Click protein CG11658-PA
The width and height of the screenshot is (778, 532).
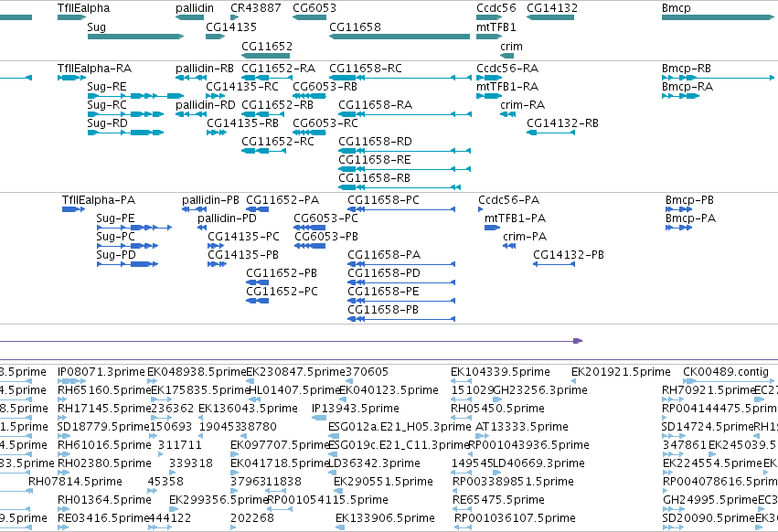[401, 264]
